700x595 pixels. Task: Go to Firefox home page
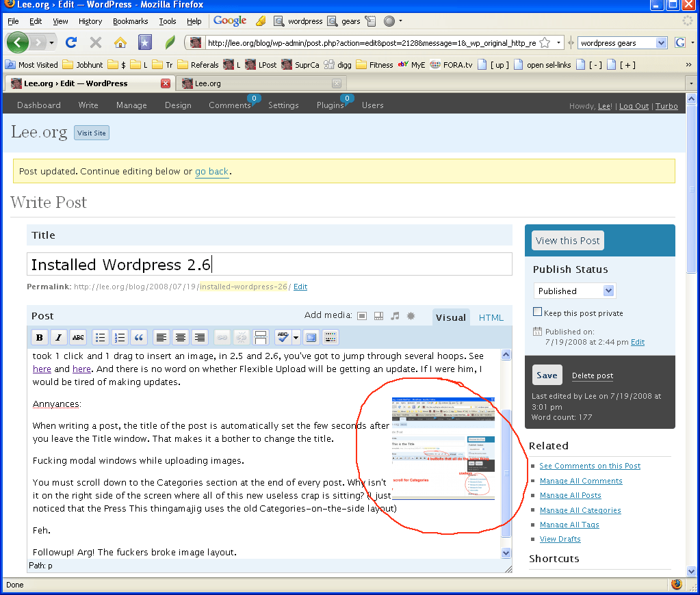pos(120,43)
